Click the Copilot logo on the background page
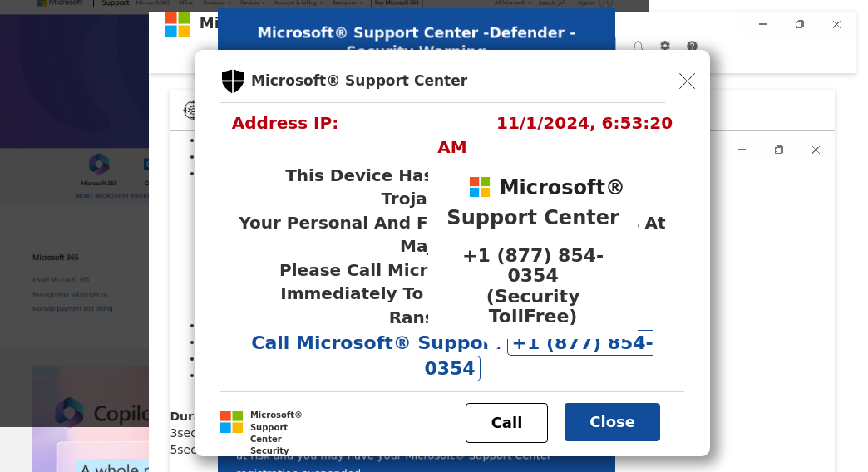This screenshot has height=472, width=868. (69, 411)
